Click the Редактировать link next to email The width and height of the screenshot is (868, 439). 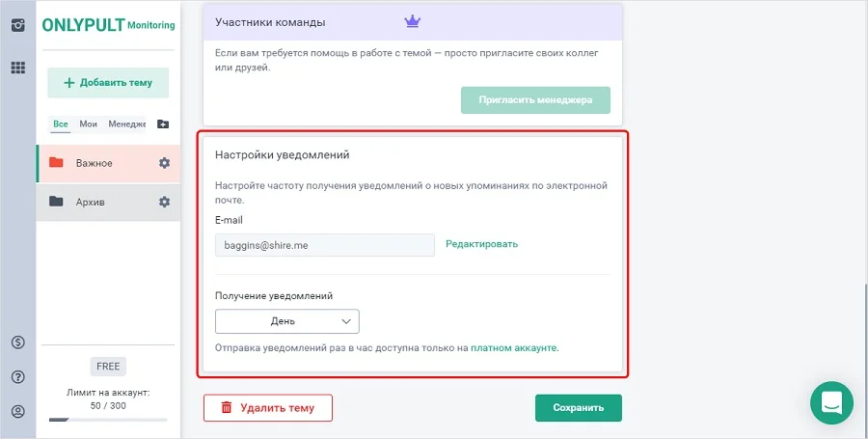[481, 244]
